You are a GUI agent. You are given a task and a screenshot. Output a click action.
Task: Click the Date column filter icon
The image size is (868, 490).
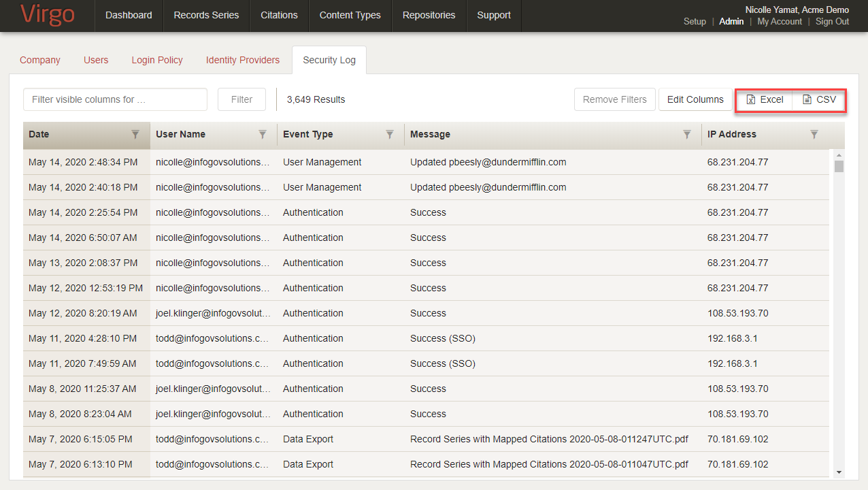135,135
